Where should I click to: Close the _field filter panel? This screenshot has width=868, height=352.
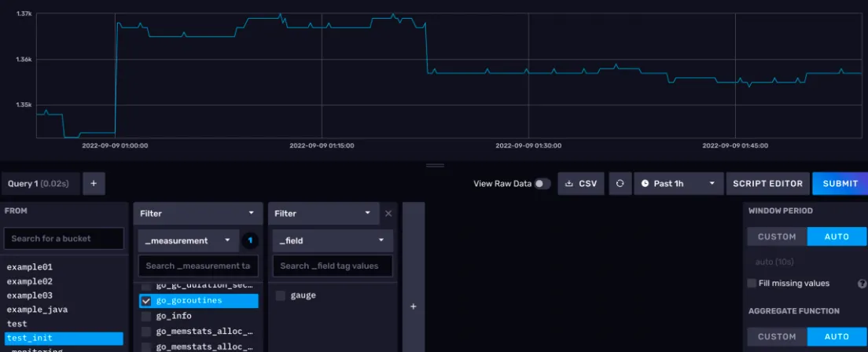coord(388,213)
